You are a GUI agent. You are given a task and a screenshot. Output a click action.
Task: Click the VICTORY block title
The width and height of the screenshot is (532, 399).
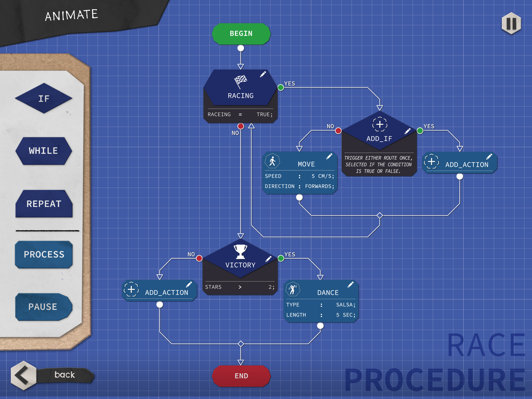click(240, 265)
